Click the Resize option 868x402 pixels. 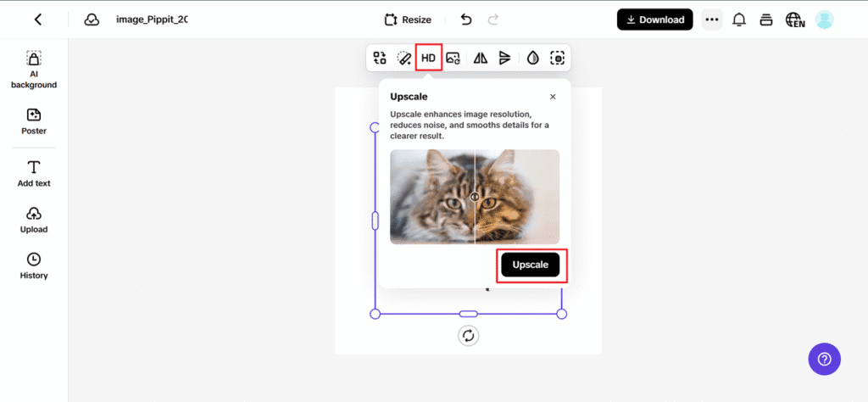click(x=407, y=20)
